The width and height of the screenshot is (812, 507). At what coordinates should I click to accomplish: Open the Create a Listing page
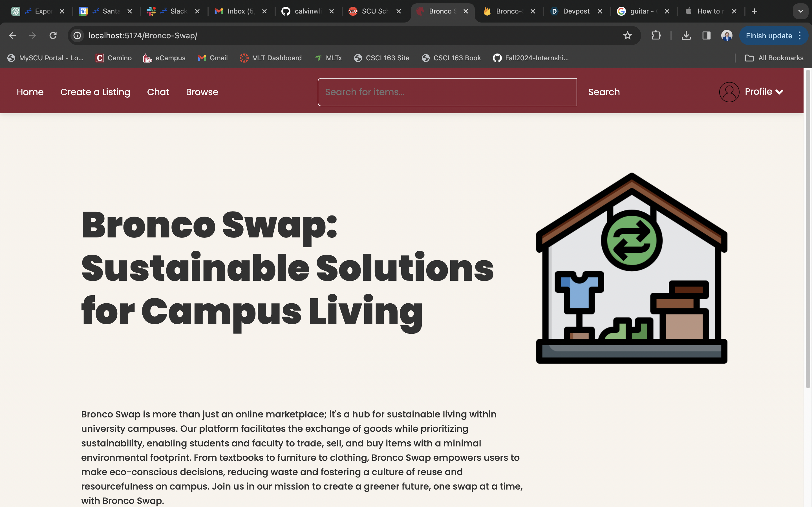95,92
